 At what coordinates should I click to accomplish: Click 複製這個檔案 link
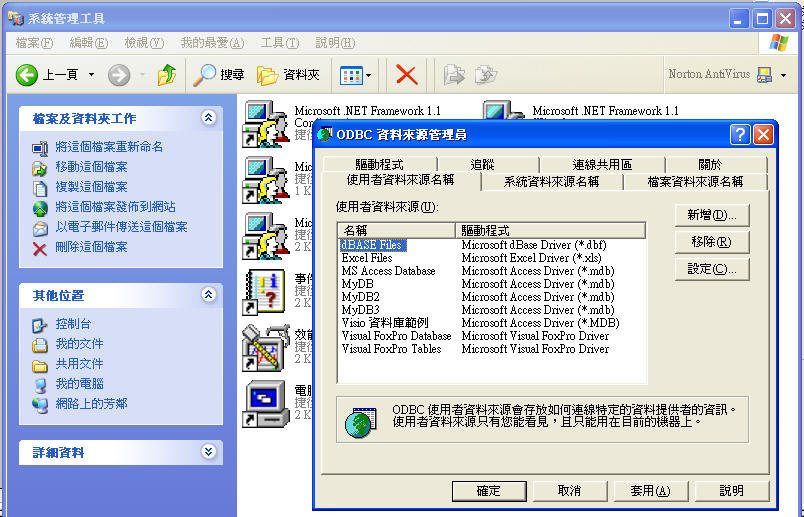click(91, 187)
